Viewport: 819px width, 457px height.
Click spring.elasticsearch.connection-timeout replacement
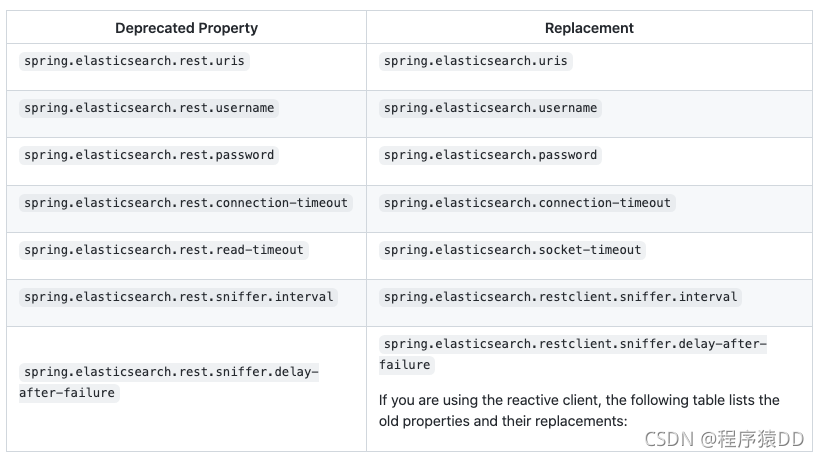pyautogui.click(x=528, y=203)
